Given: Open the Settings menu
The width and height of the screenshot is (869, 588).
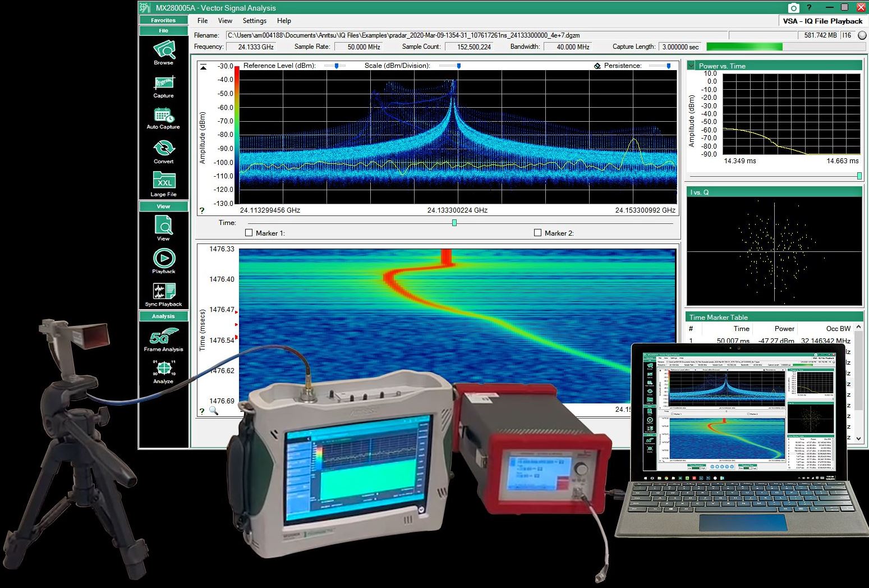Looking at the screenshot, I should [x=254, y=21].
